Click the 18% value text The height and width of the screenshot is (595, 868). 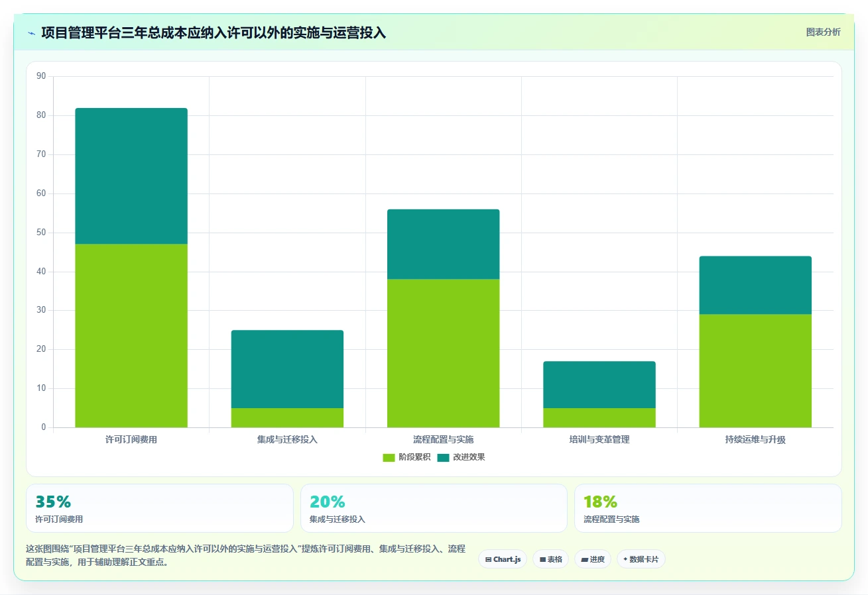[601, 502]
